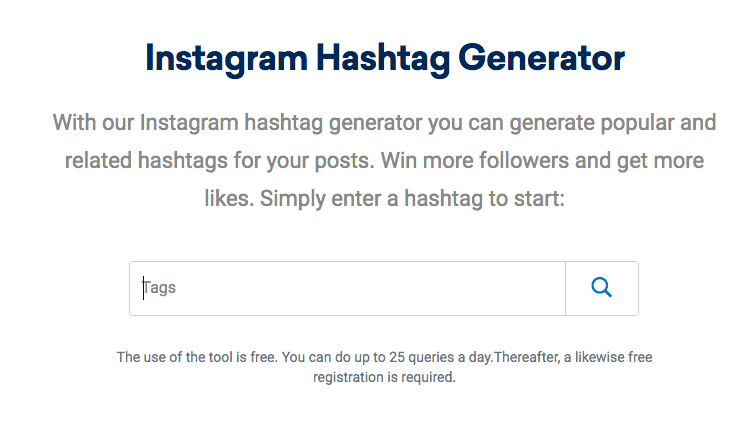Click the "Tags" placeholder text
This screenshot has height=428, width=746.
click(x=159, y=288)
